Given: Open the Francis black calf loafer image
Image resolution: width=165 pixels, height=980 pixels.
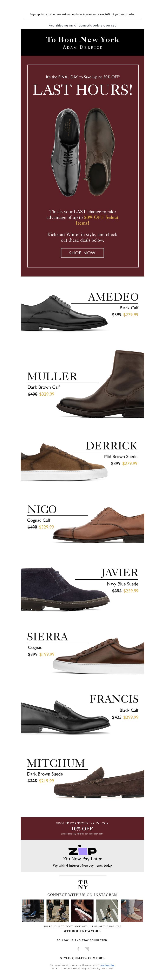Looking at the screenshot, I should click(65, 717).
